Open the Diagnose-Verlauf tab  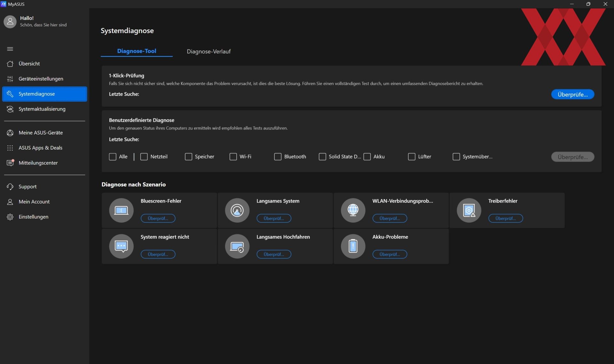point(209,51)
